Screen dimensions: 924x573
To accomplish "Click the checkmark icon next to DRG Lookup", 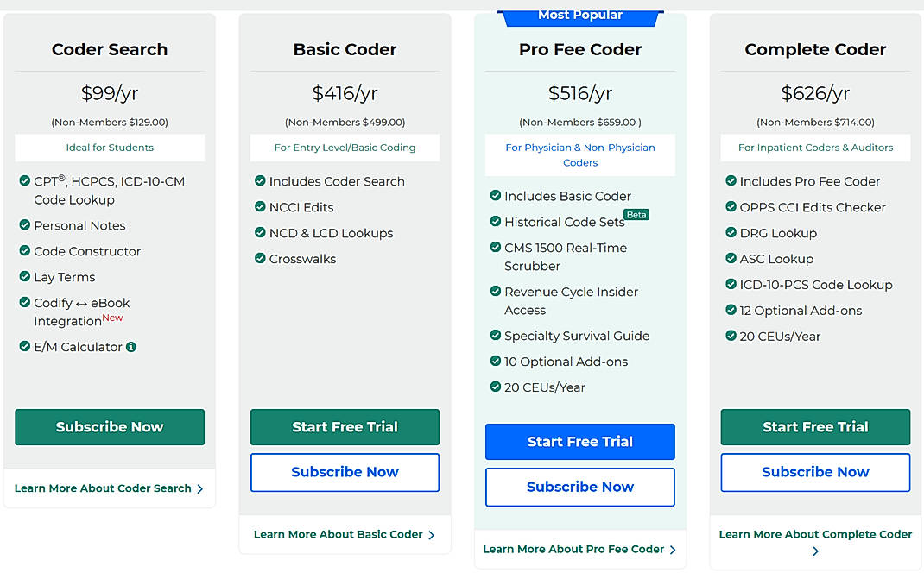I will click(x=731, y=233).
